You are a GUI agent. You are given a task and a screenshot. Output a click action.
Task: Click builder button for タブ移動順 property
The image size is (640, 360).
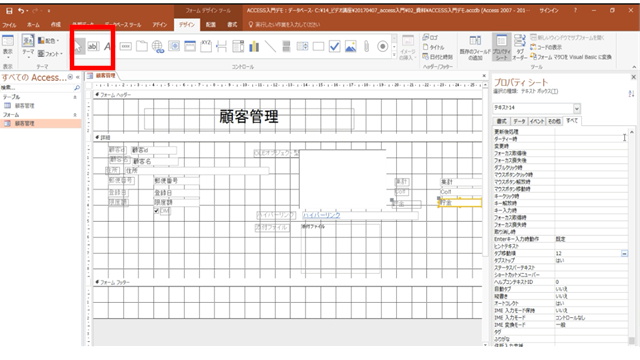click(x=624, y=253)
